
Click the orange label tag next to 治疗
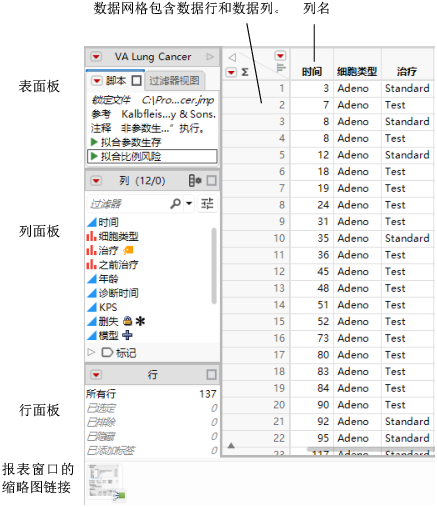click(x=128, y=250)
